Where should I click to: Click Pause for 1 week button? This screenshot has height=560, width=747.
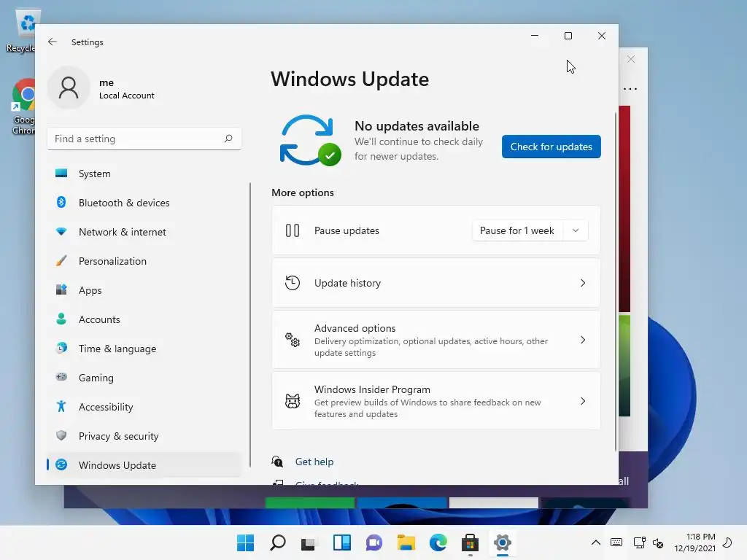click(x=517, y=230)
